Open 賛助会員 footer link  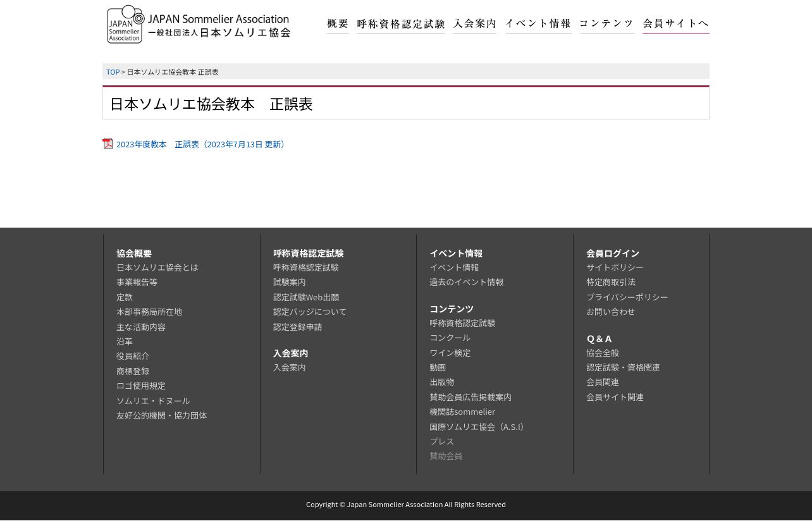446,456
